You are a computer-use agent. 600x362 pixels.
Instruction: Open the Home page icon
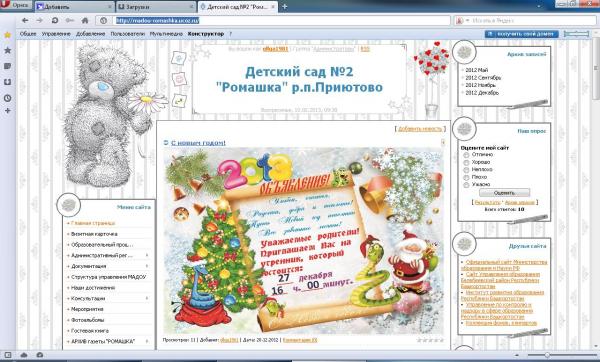pyautogui.click(x=85, y=20)
